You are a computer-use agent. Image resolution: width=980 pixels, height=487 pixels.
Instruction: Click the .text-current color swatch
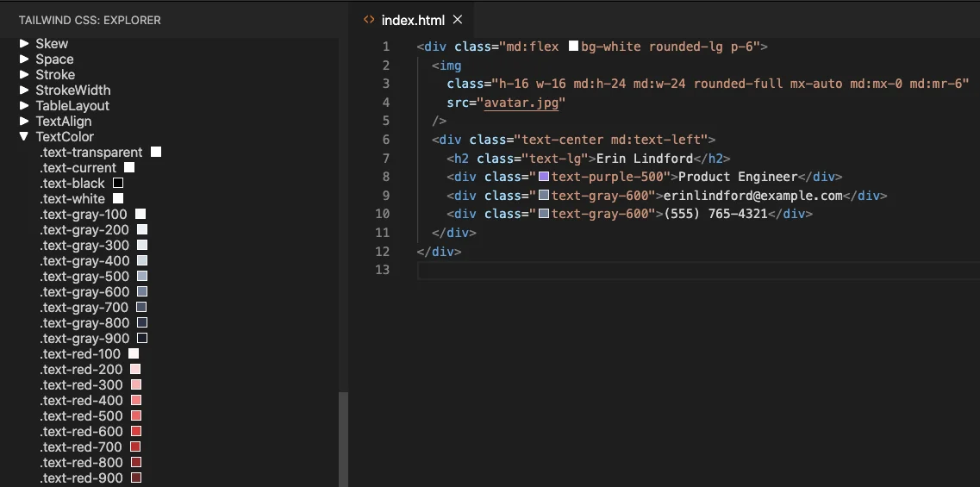coord(129,167)
